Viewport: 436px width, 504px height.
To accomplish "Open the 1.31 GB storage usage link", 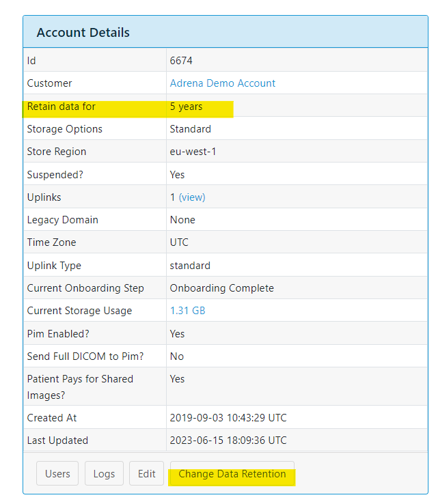I will coord(187,310).
